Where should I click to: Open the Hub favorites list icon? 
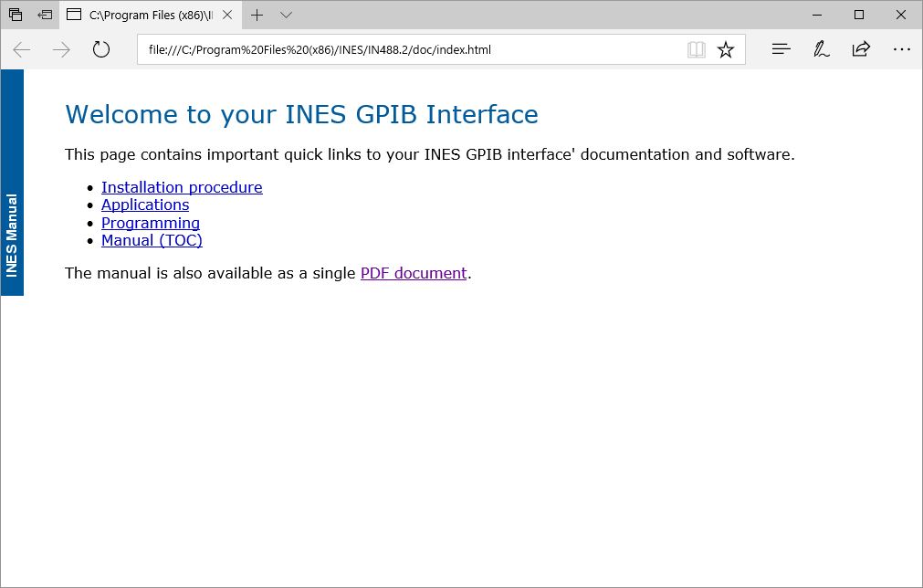[x=781, y=49]
